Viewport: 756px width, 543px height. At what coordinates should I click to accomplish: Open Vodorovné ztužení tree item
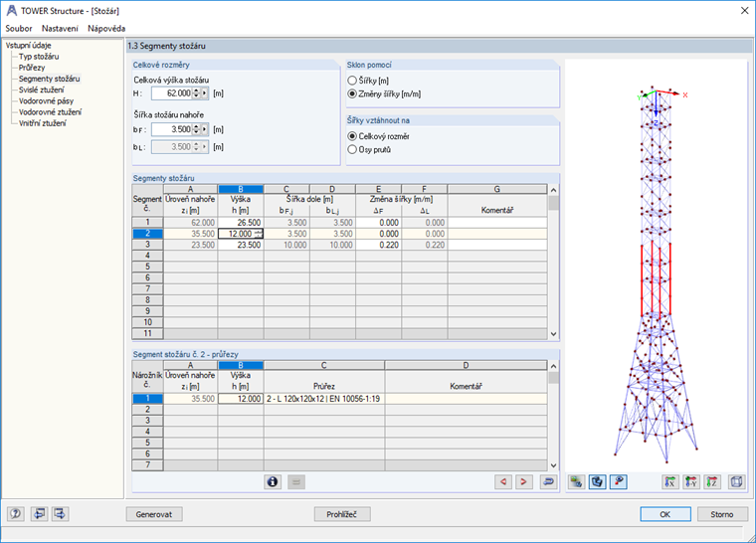click(x=50, y=111)
